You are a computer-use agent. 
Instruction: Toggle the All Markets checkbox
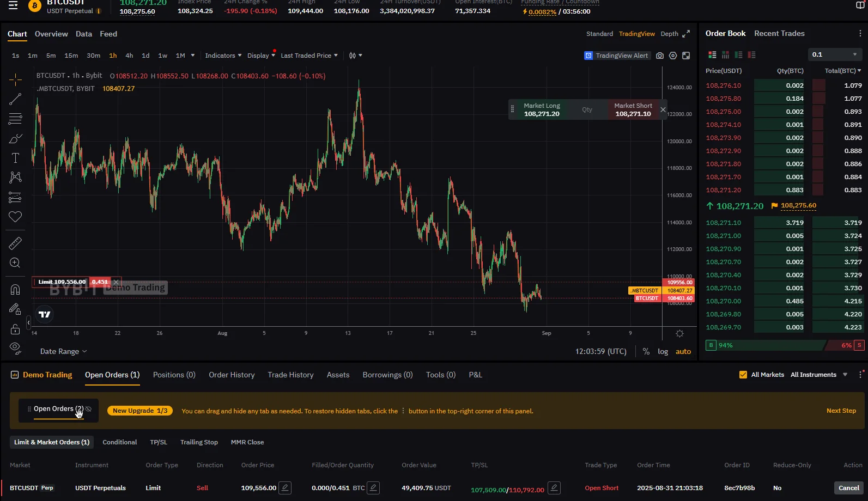[x=743, y=375]
